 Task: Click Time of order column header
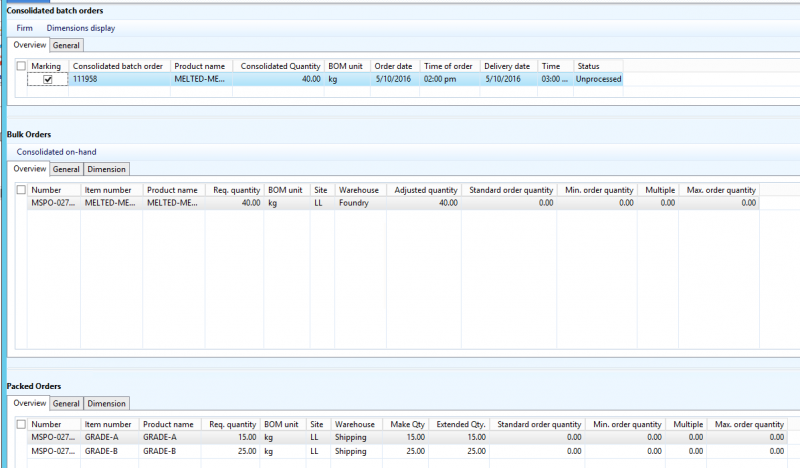(x=449, y=66)
